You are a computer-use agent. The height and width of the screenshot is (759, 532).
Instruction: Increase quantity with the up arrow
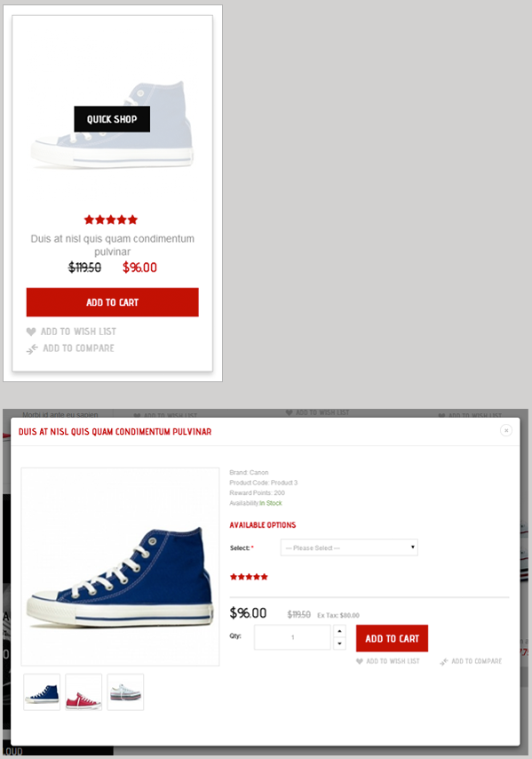pos(339,631)
